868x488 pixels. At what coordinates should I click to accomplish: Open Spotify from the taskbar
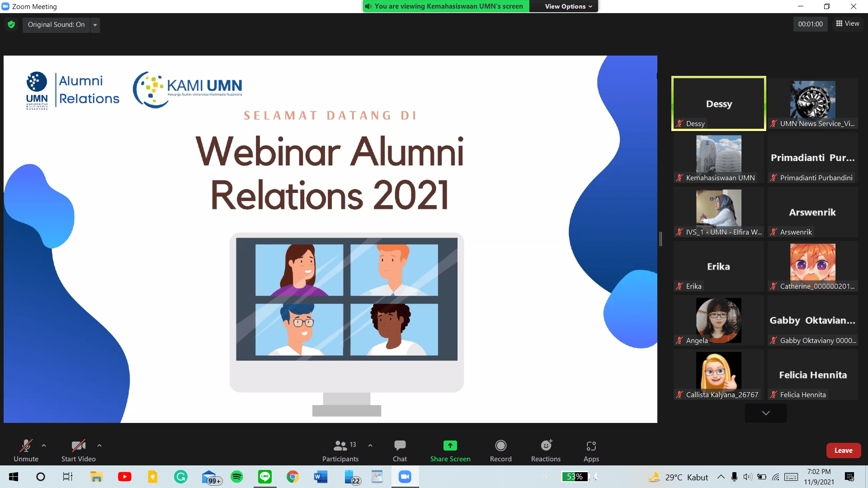(236, 477)
